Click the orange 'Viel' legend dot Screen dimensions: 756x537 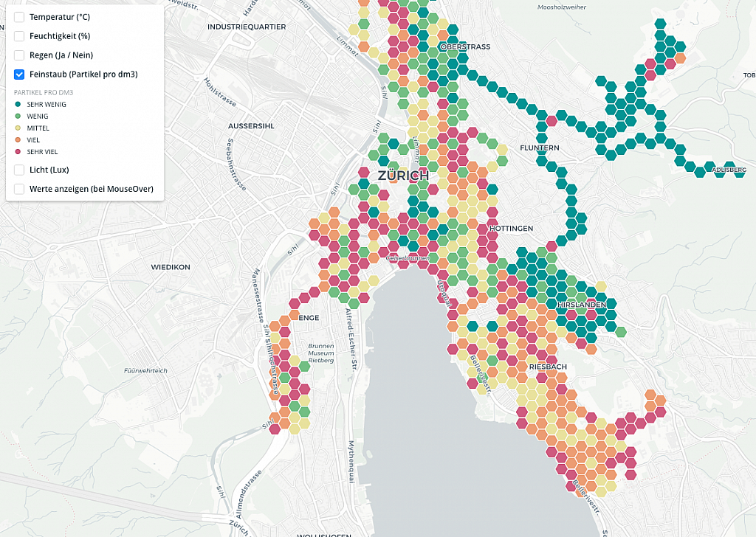click(x=18, y=140)
